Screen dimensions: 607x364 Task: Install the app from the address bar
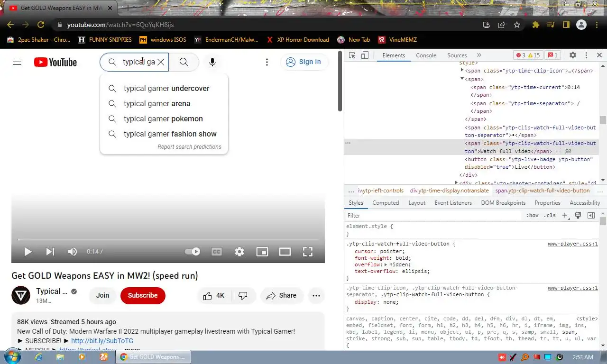coord(487,25)
